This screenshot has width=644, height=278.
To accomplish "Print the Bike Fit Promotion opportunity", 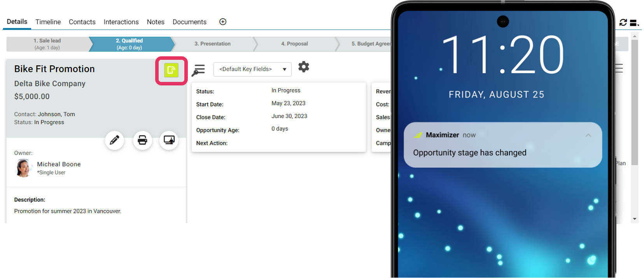I will [x=142, y=140].
